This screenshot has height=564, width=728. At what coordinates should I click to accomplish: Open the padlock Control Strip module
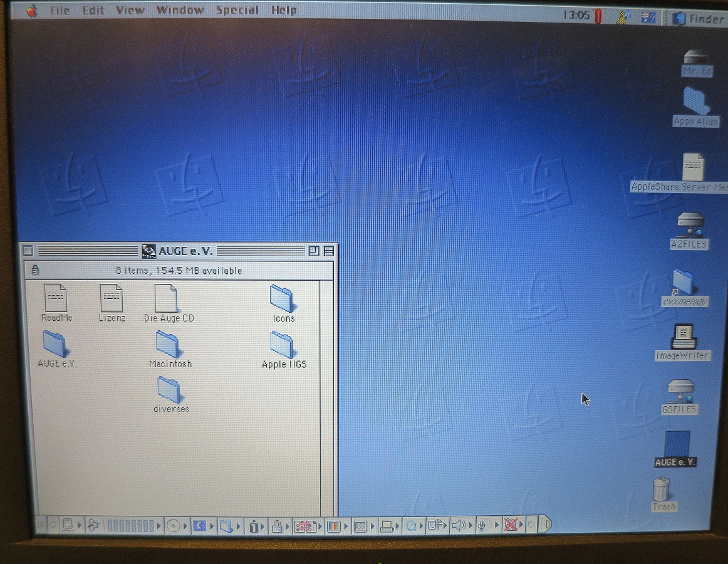coord(279,526)
